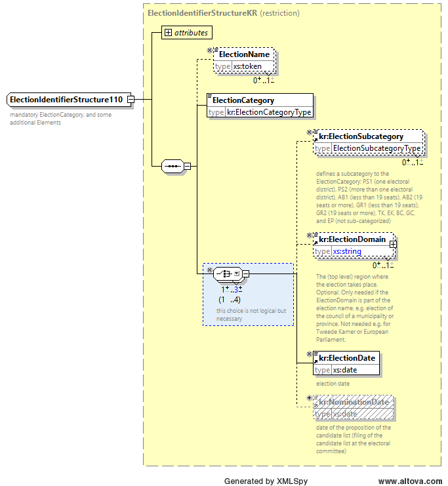Select the attributes box
The width and height of the screenshot is (448, 486).
(x=187, y=33)
